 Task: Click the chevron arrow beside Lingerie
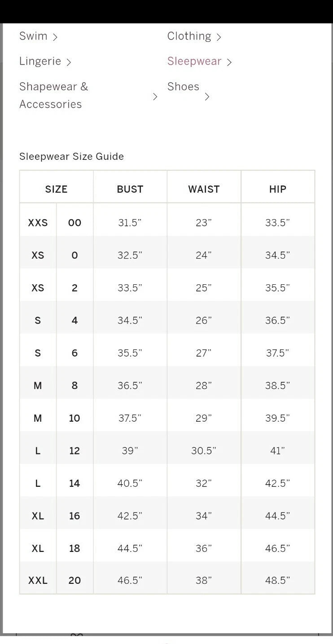click(69, 62)
